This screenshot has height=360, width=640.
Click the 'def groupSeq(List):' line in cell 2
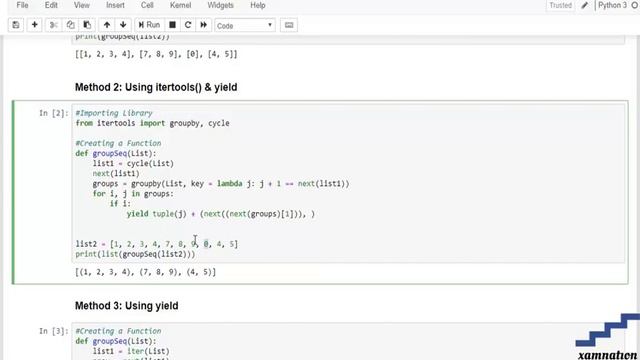pyautogui.click(x=116, y=153)
